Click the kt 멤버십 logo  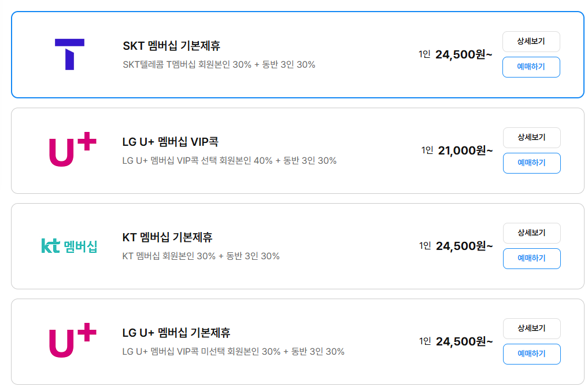[69, 246]
